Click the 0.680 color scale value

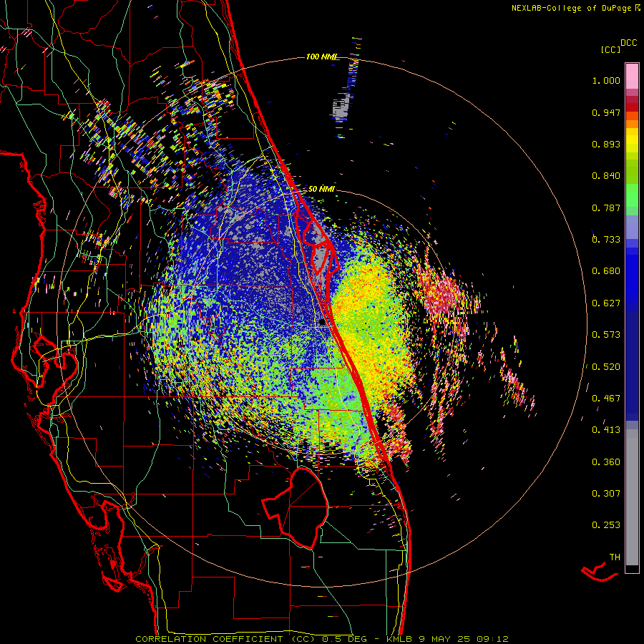pos(606,271)
